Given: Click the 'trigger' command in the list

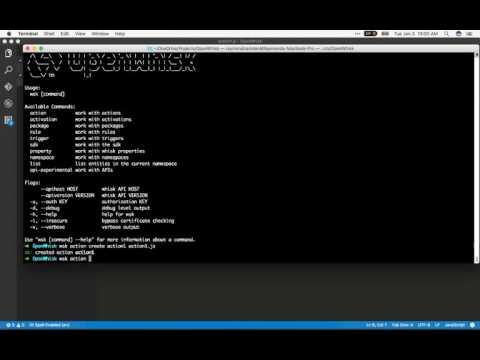Looking at the screenshot, I should point(39,138).
